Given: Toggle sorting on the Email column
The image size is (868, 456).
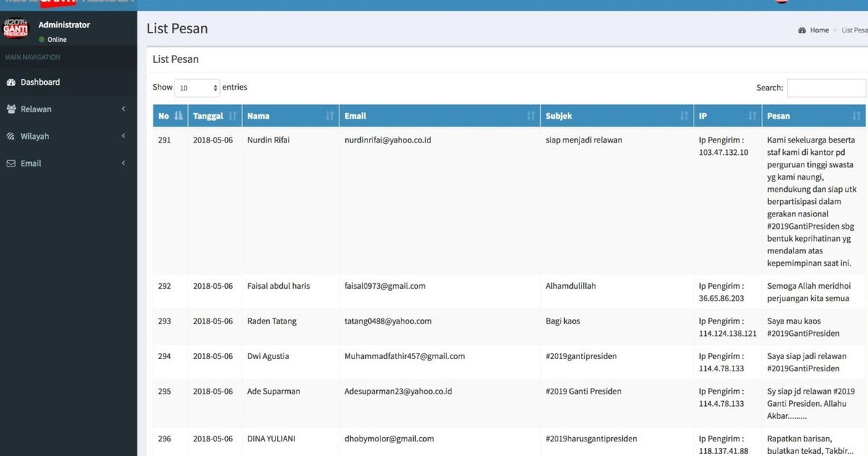Looking at the screenshot, I should pos(532,115).
